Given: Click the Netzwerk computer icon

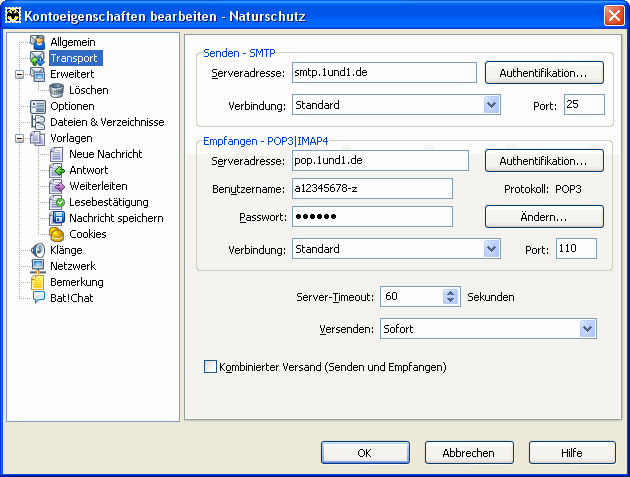Looking at the screenshot, I should [x=38, y=266].
